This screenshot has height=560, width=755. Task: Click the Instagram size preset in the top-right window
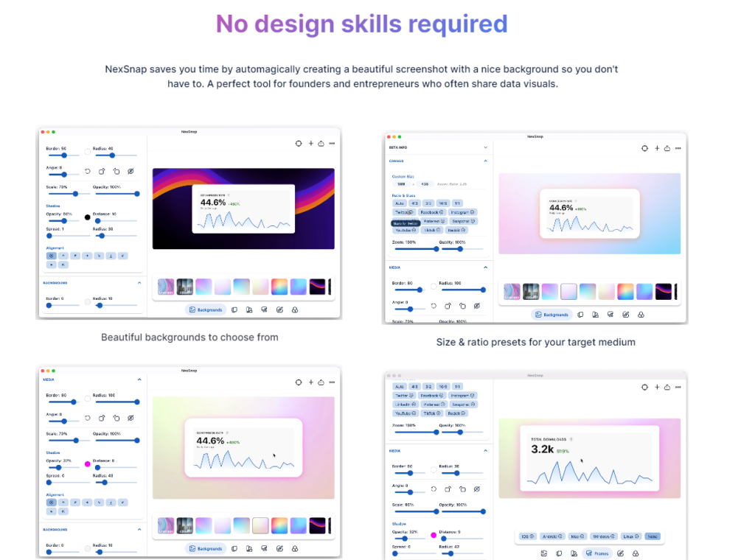pos(464,212)
